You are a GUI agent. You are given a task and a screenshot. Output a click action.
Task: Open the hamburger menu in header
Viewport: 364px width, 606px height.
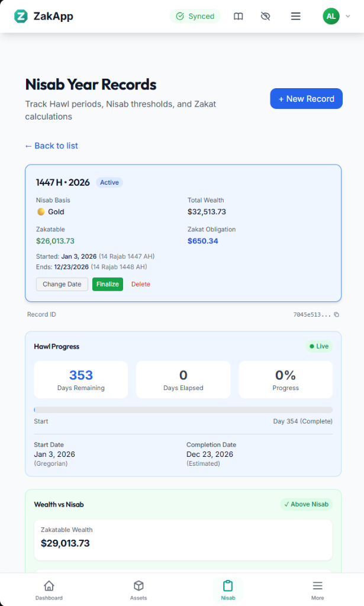(x=295, y=17)
